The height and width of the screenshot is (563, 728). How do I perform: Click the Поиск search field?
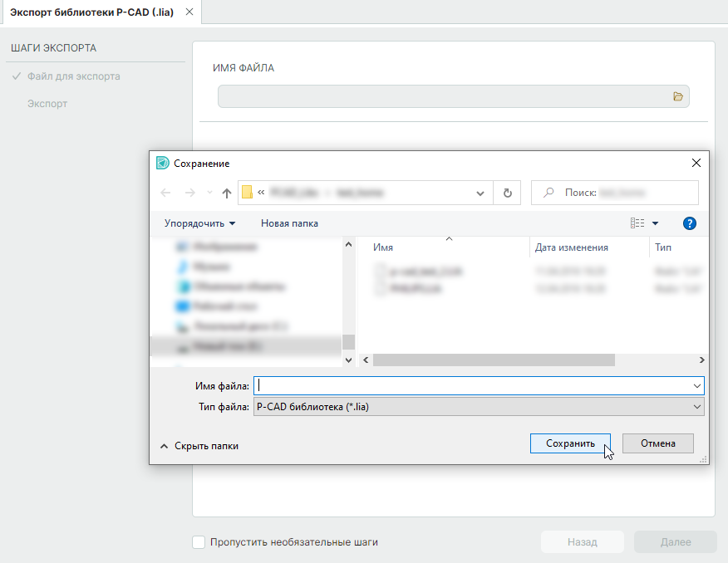click(x=615, y=193)
